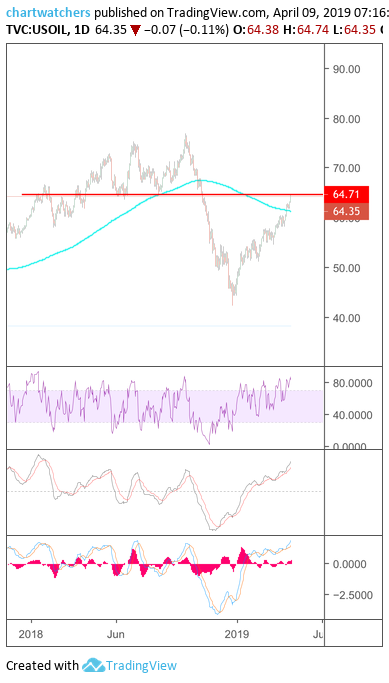The image size is (389, 683).
Task: Click the H:64.74 high value
Action: tap(306, 30)
